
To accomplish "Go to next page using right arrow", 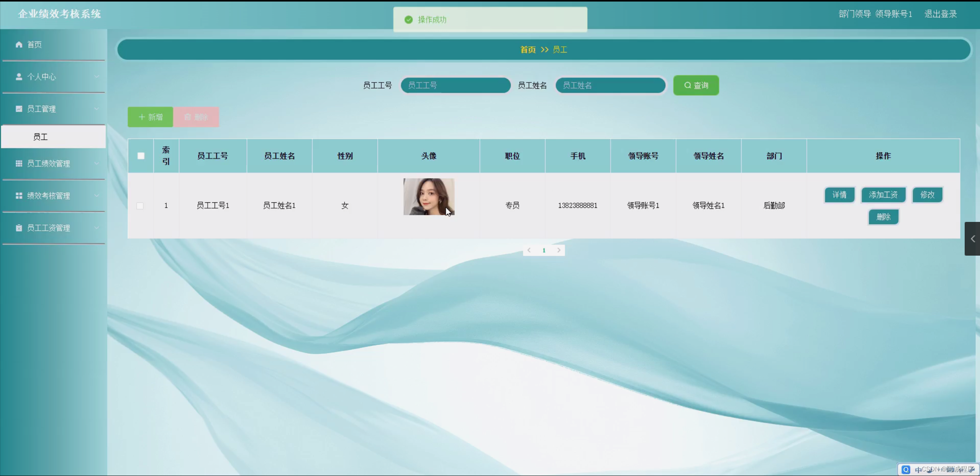I will 559,250.
